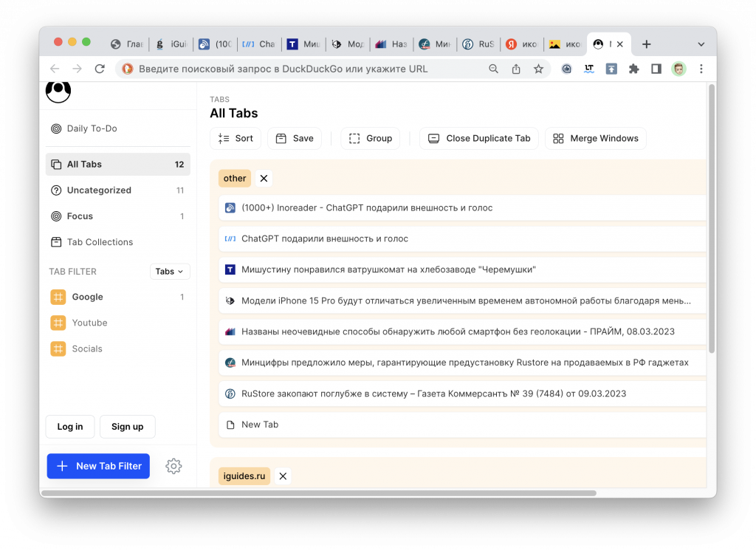This screenshot has width=756, height=550.
Task: Switch to the RuS browser tab
Action: 478,44
